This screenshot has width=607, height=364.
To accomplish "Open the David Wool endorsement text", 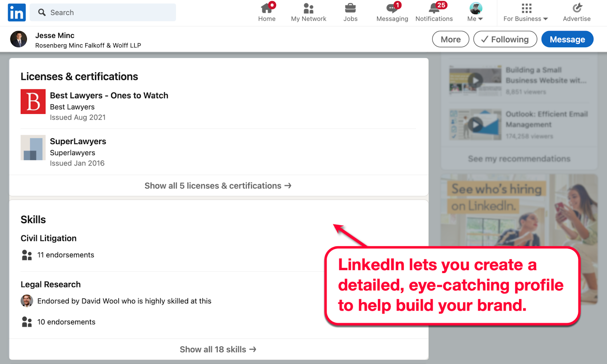I will coord(124,301).
